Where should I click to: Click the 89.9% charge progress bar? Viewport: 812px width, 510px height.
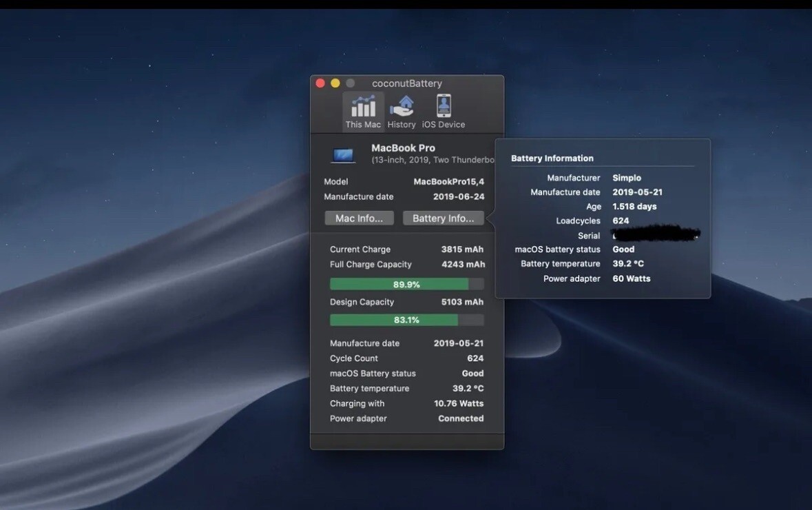(x=406, y=284)
